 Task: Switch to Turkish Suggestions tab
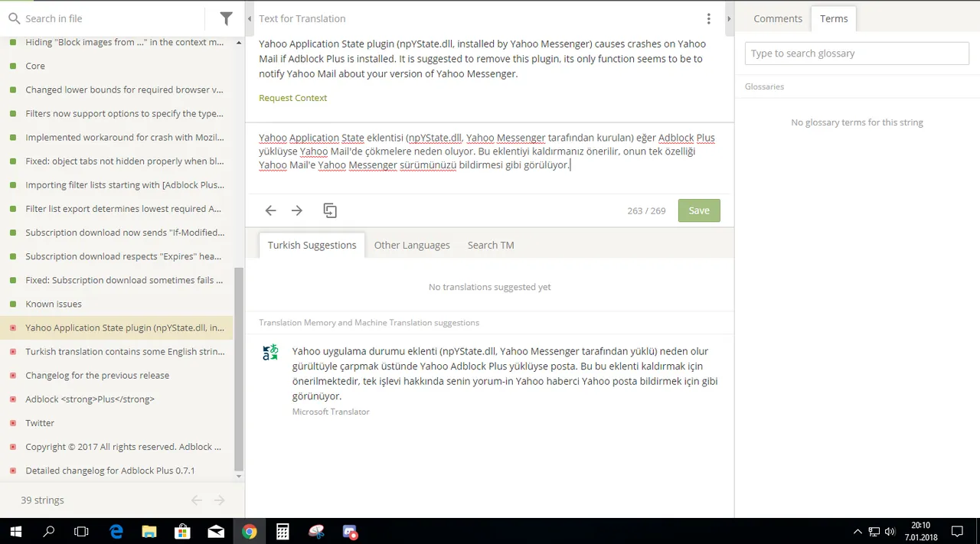click(312, 245)
